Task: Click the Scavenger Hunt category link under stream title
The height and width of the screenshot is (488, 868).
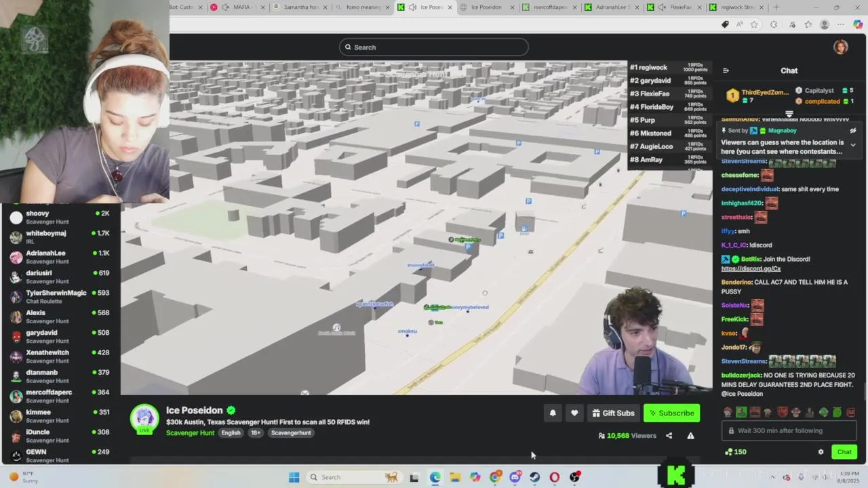Action: tap(190, 433)
